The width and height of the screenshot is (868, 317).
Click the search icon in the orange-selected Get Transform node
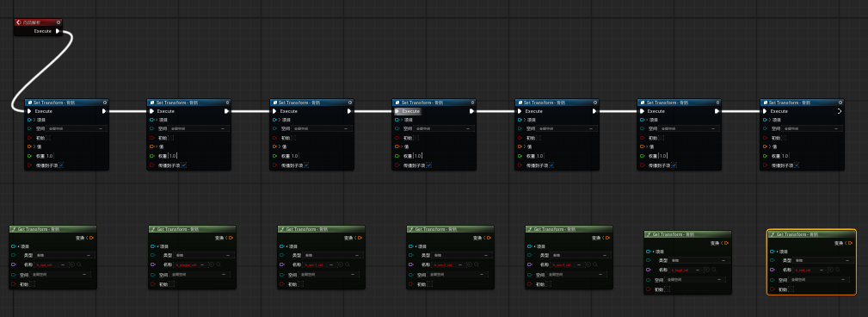[x=838, y=270]
